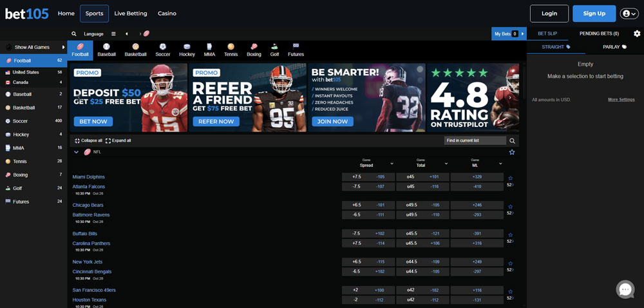Favorite the Chicago Bears matchup star
The image size is (644, 308).
coord(511,206)
